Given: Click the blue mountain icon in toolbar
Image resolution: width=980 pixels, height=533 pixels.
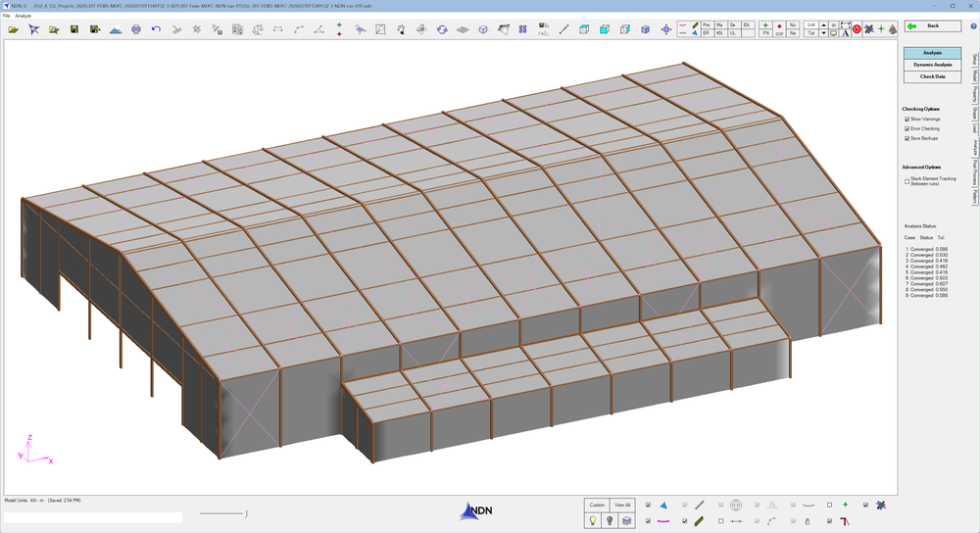Looking at the screenshot, I should pyautogui.click(x=116, y=29).
